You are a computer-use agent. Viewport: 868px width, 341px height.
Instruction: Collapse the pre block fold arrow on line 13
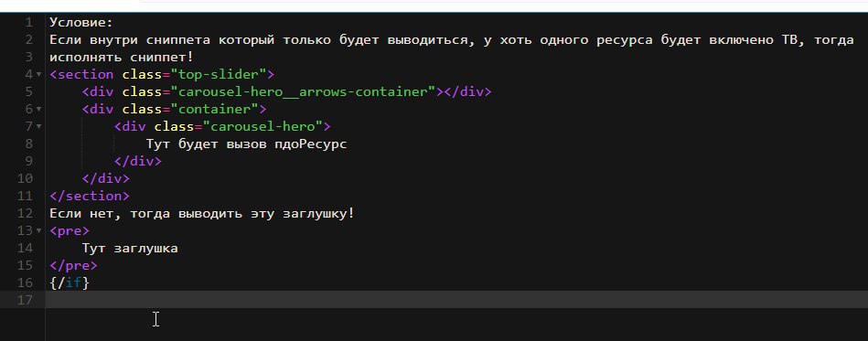pyautogui.click(x=38, y=231)
